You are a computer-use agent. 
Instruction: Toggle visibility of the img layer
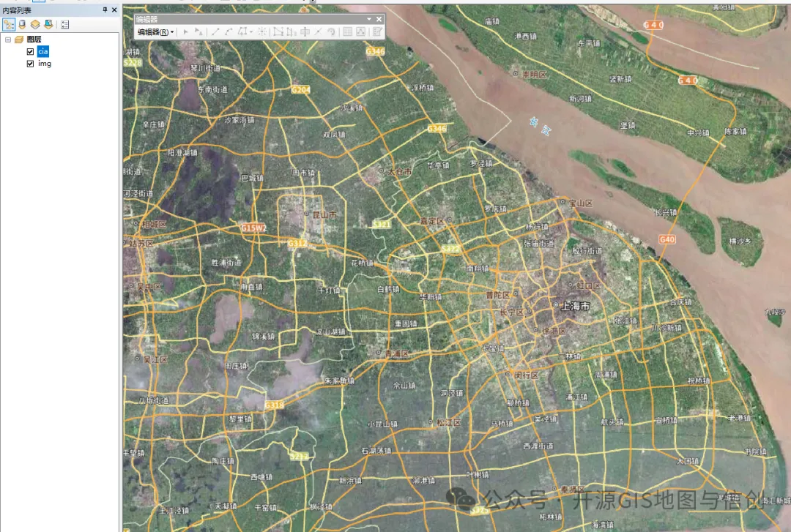point(30,64)
